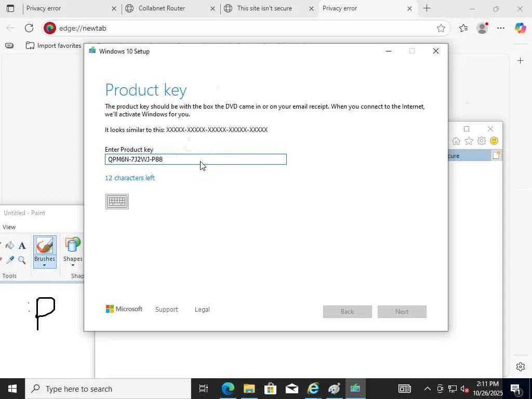
Task: Open the Support link in Setup
Action: click(x=167, y=310)
